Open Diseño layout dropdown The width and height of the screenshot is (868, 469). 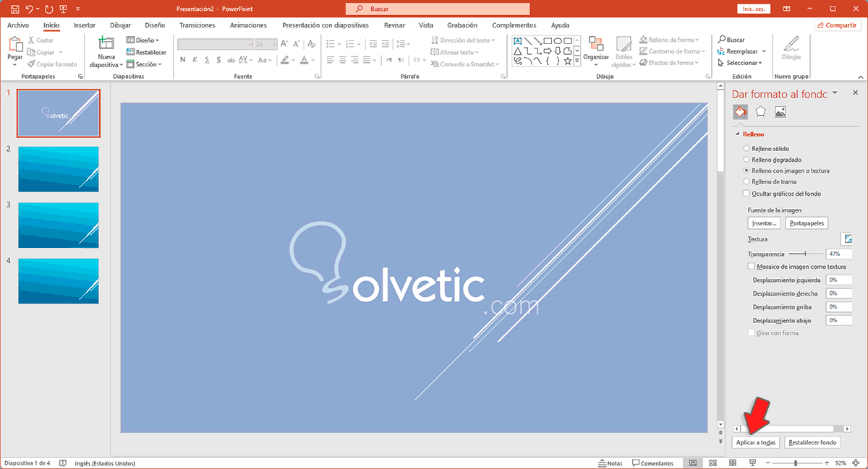click(x=143, y=40)
